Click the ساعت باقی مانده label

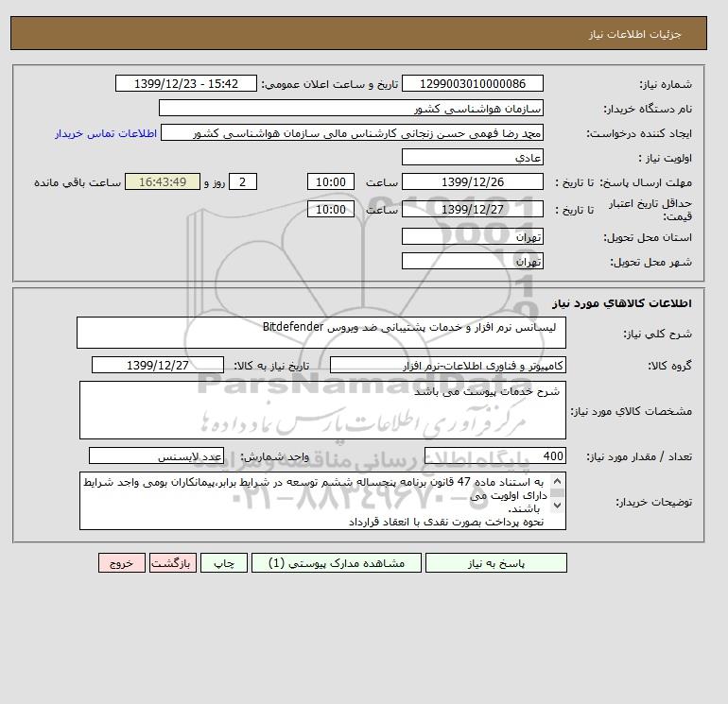pyautogui.click(x=78, y=182)
